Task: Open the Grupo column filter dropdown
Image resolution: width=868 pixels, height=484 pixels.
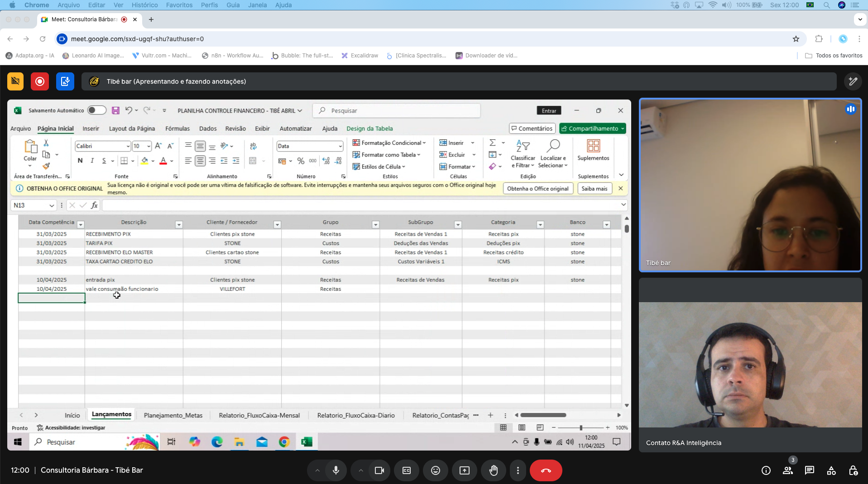Action: pos(375,225)
